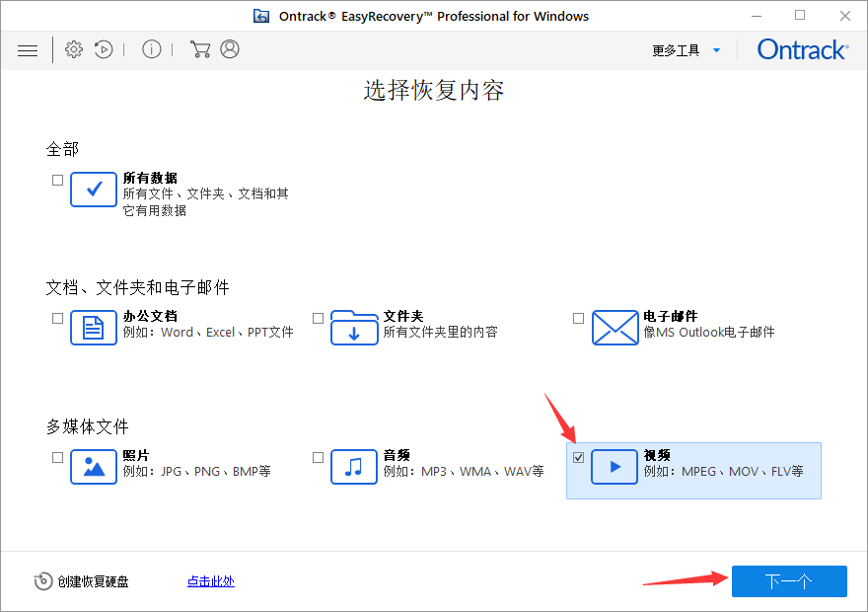Image resolution: width=868 pixels, height=612 pixels.
Task: Click the Ontrack logo
Action: click(x=803, y=49)
